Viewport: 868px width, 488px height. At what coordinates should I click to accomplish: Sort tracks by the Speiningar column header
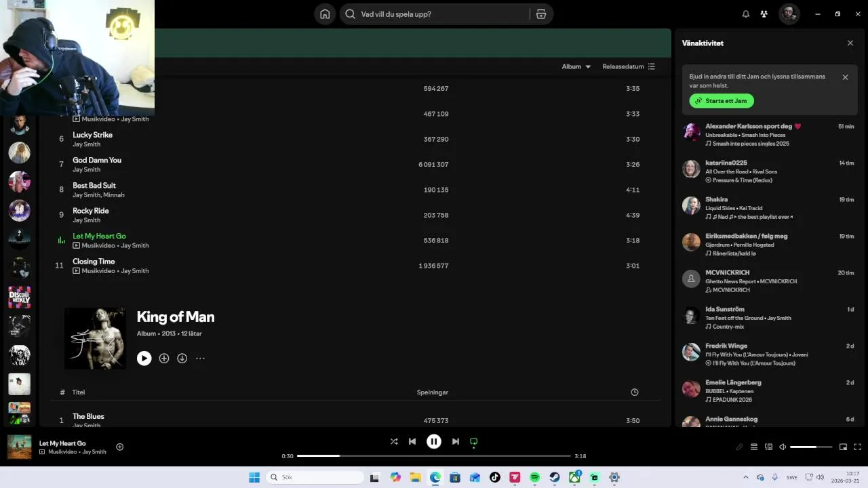tap(433, 392)
